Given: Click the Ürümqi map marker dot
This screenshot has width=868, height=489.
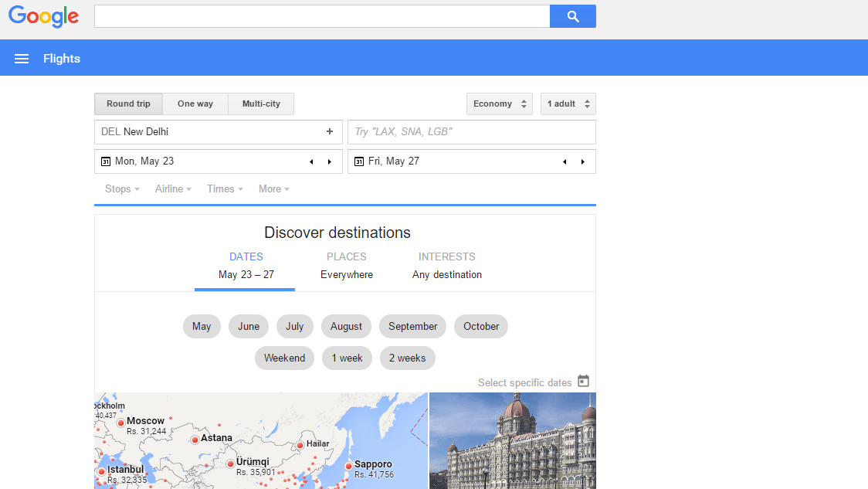Looking at the screenshot, I should click(x=230, y=464).
